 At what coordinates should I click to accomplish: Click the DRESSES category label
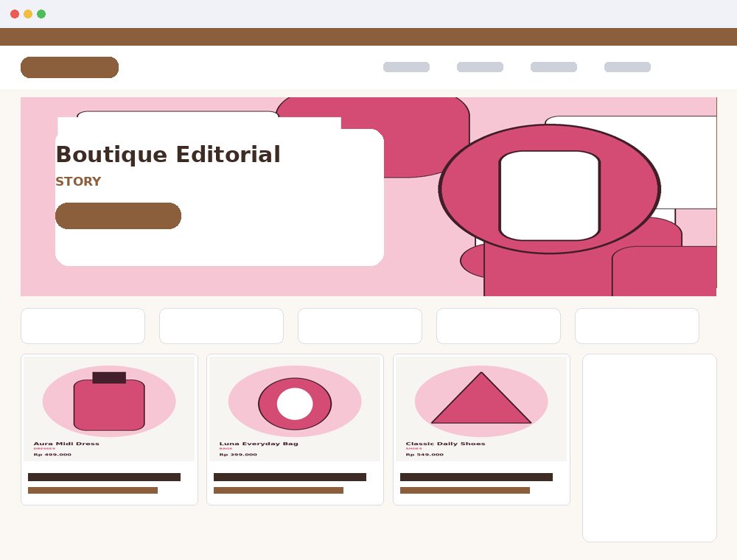click(44, 449)
